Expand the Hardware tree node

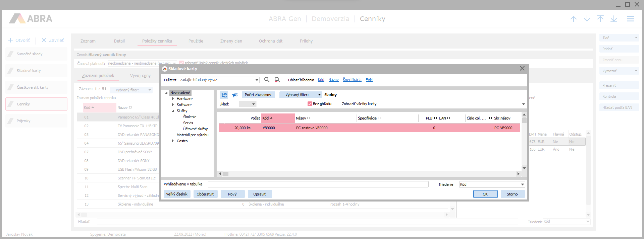(173, 99)
